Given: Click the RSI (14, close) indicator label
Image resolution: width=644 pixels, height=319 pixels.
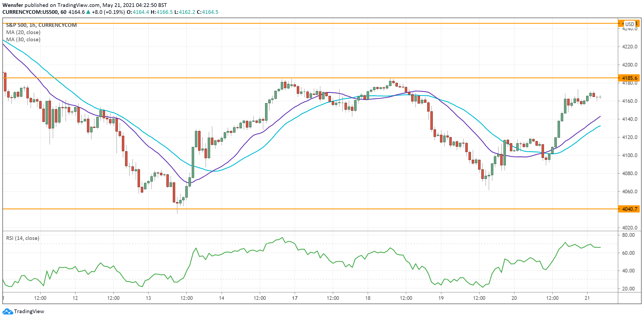Looking at the screenshot, I should pos(22,238).
